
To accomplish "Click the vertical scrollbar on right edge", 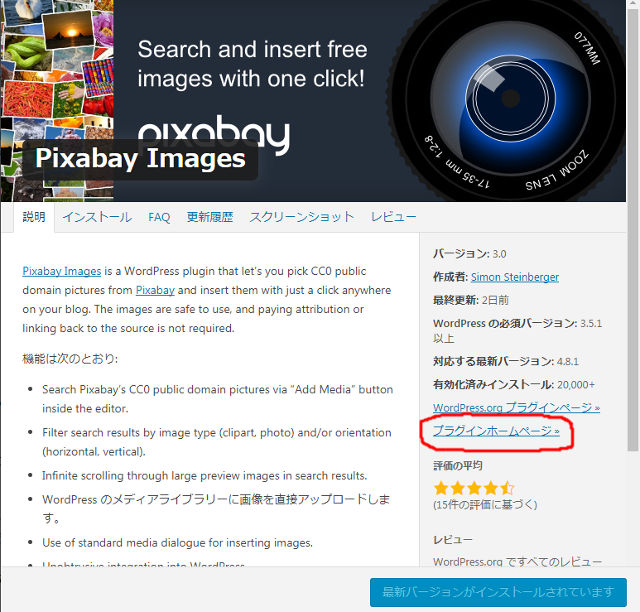I will pyautogui.click(x=633, y=229).
